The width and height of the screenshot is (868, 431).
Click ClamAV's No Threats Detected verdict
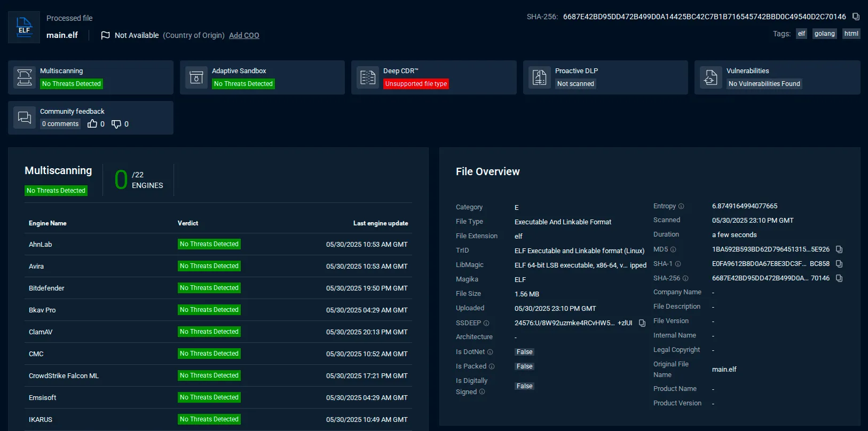coord(209,332)
